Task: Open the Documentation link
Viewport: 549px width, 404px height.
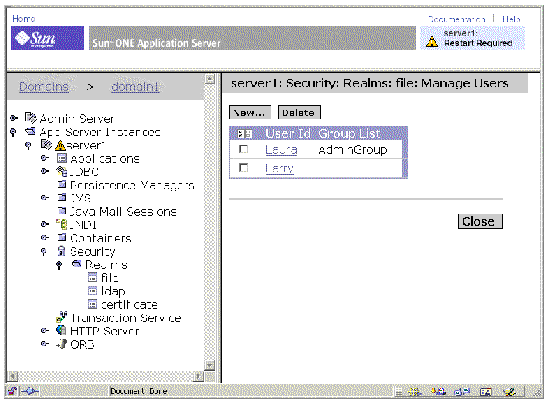Action: [457, 19]
